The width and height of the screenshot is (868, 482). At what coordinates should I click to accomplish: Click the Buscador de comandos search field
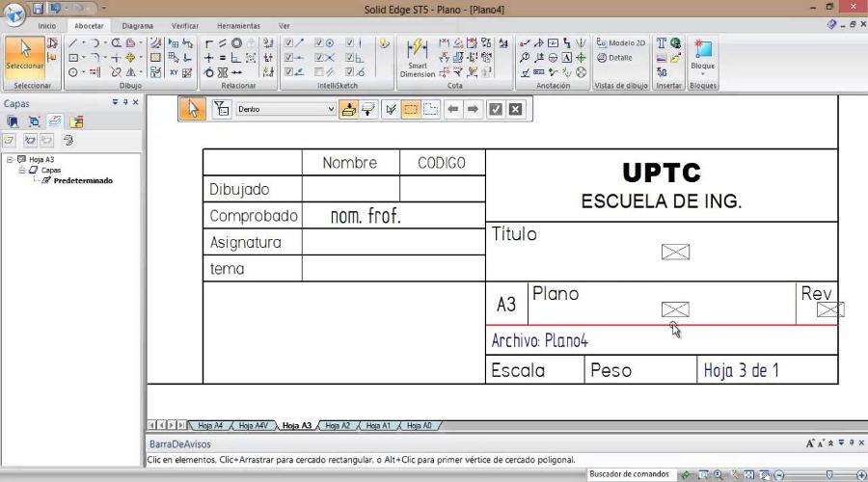click(629, 474)
